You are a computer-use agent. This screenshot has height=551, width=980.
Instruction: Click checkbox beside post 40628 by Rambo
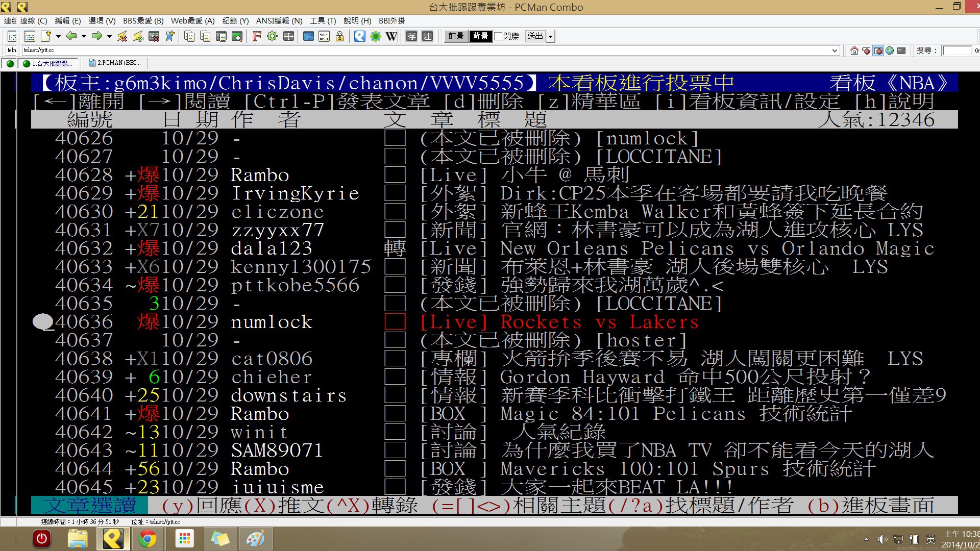395,175
